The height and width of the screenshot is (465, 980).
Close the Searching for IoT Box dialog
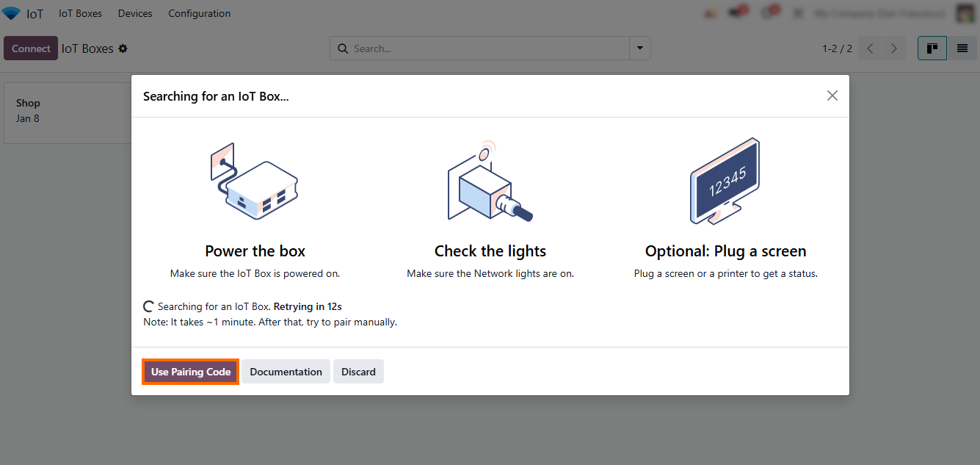coord(832,95)
